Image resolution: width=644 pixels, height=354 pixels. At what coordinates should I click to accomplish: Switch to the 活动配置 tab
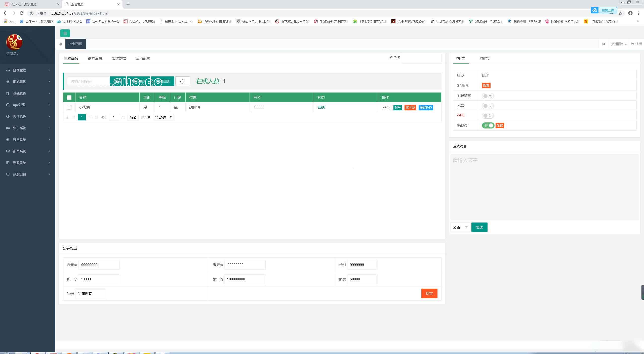coord(143,58)
